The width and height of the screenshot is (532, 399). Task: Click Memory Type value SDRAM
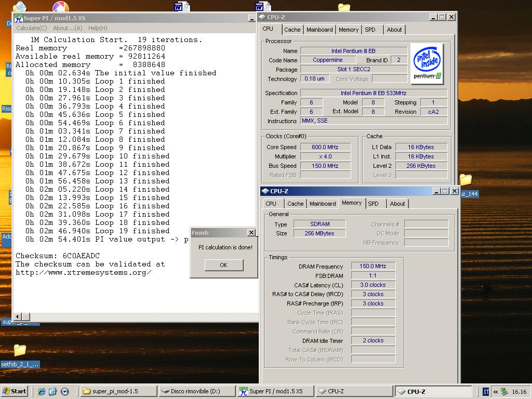point(320,224)
